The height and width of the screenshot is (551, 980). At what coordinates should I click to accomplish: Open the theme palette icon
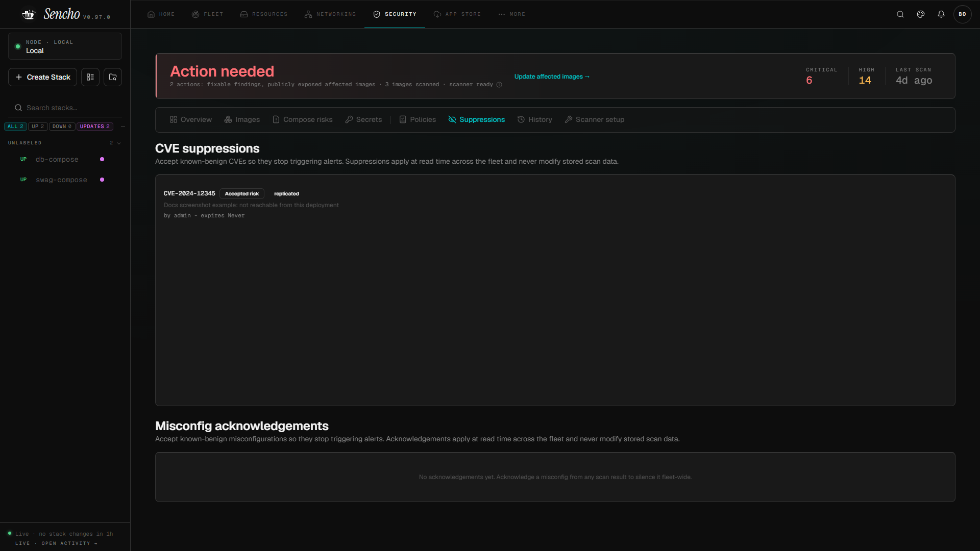[921, 14]
